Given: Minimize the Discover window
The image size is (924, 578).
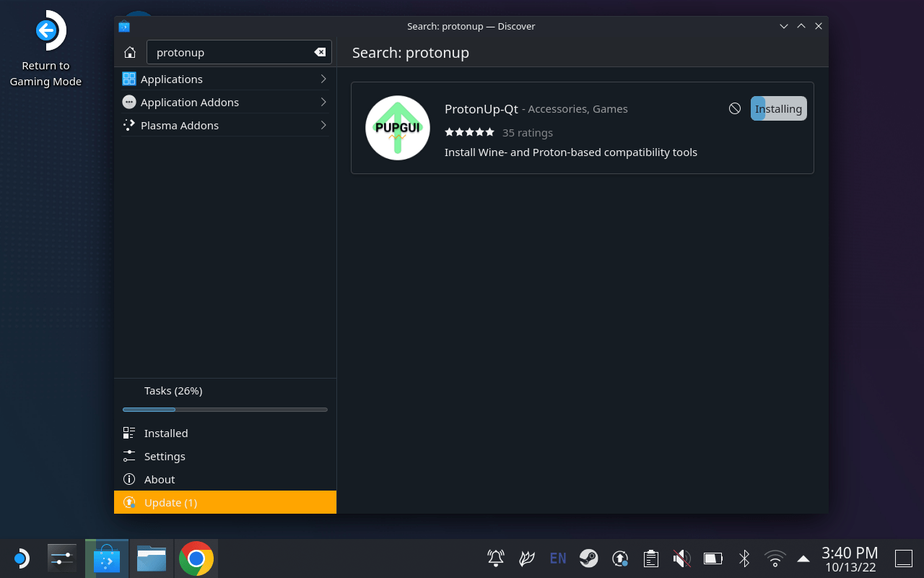Looking at the screenshot, I should [784, 26].
